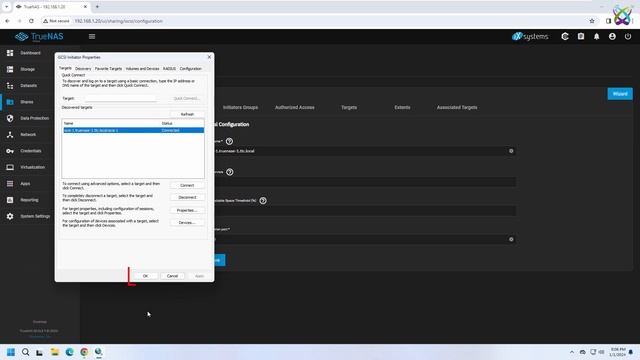Open Storage in TrueNAS sidebar
Image resolution: width=640 pixels, height=360 pixels.
(27, 69)
